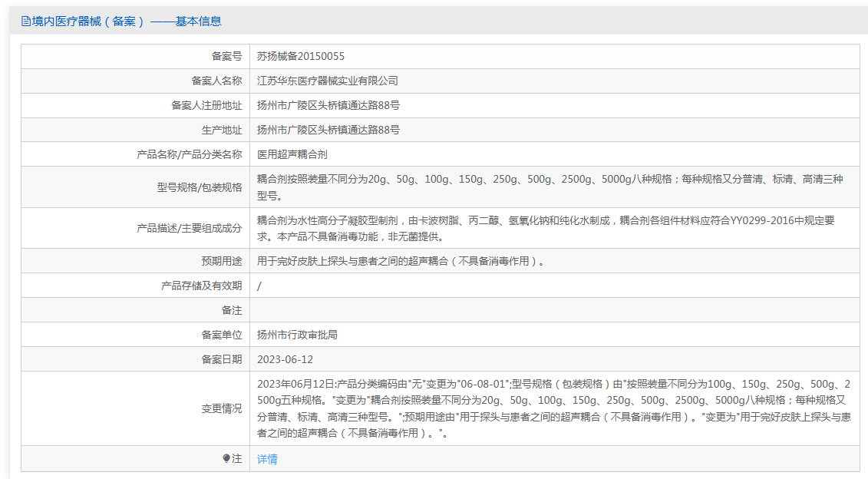
Task: Select the date 2023-06-12
Action: click(285, 359)
